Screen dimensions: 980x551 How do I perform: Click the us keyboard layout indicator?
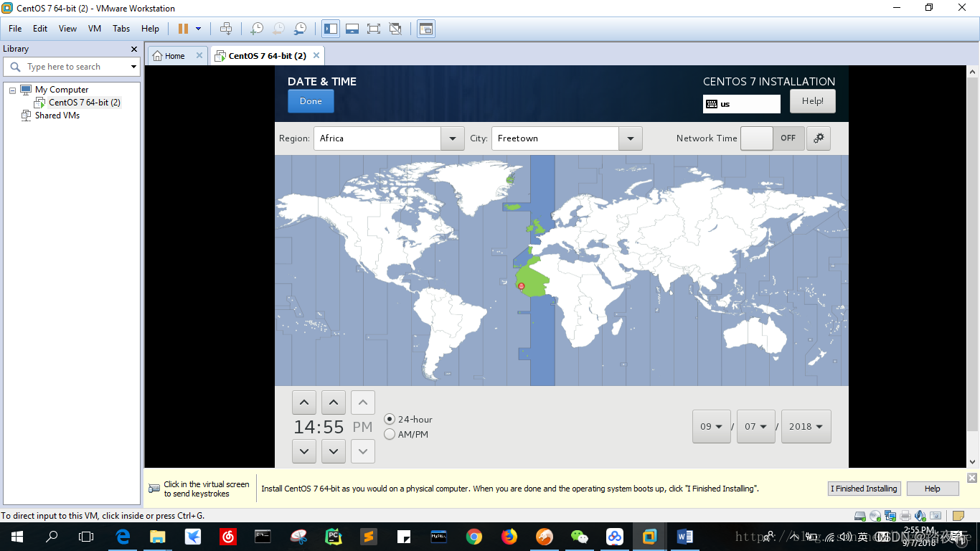pyautogui.click(x=742, y=104)
